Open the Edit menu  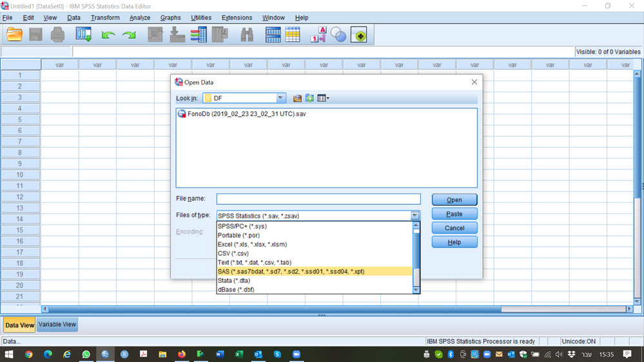[x=28, y=17]
